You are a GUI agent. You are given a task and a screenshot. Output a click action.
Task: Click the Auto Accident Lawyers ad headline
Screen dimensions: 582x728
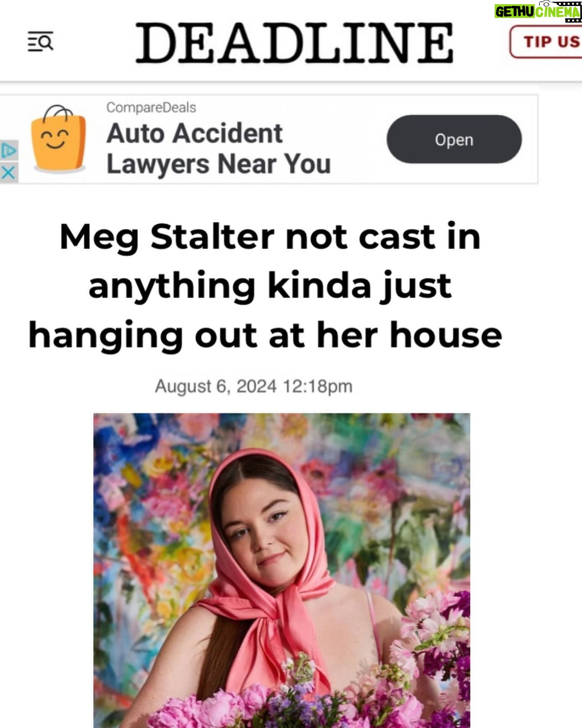pyautogui.click(x=194, y=134)
